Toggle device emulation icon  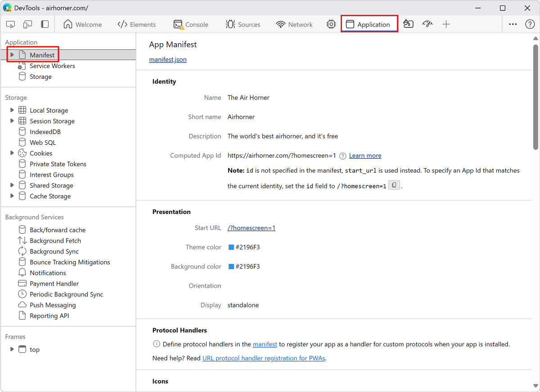point(28,24)
